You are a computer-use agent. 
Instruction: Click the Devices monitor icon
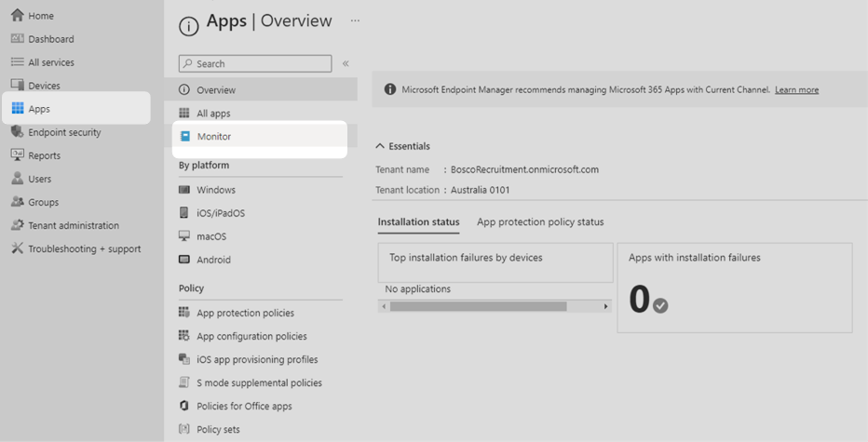18,85
